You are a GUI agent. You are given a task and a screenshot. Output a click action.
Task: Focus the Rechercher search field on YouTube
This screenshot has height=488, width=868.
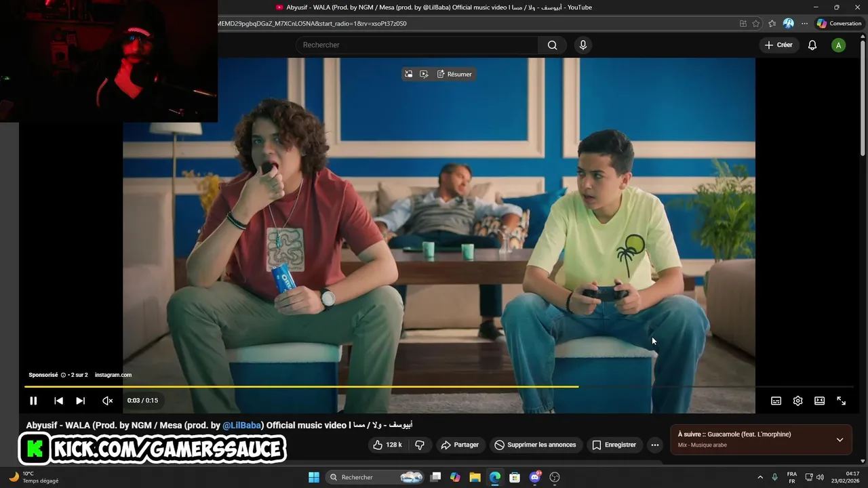417,45
